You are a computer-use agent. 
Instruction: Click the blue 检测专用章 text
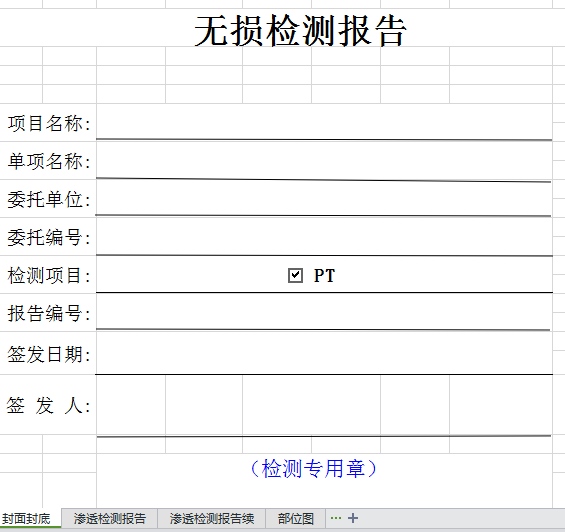coord(313,469)
